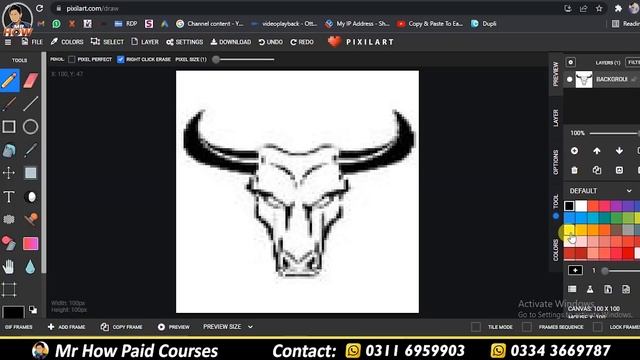Switch to the Layer side tab
The height and width of the screenshot is (360, 640).
coord(556,118)
